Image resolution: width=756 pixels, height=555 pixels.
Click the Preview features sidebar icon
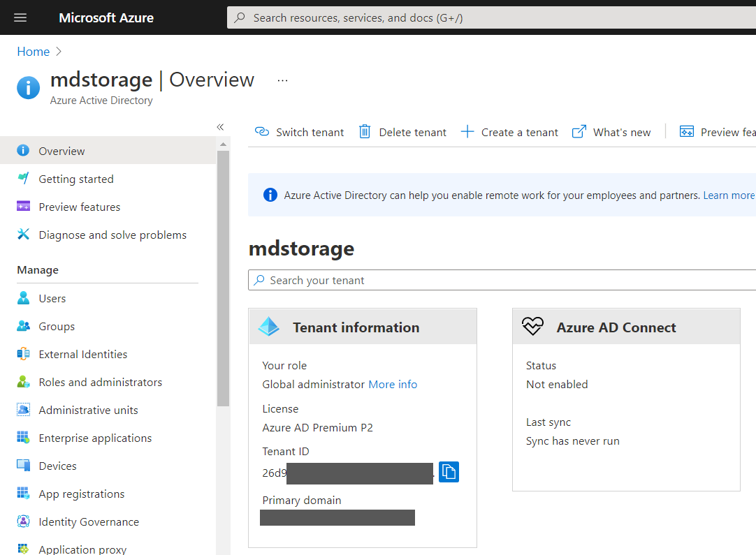tap(23, 206)
